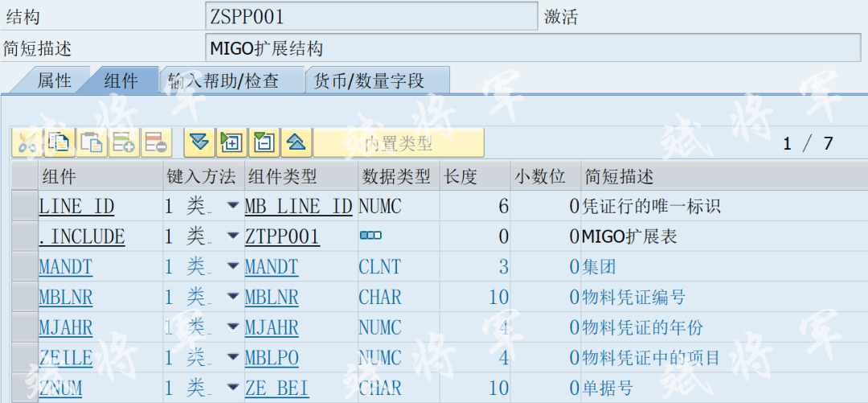868x403 pixels.
Task: Click the description 单据号
Action: [x=608, y=388]
